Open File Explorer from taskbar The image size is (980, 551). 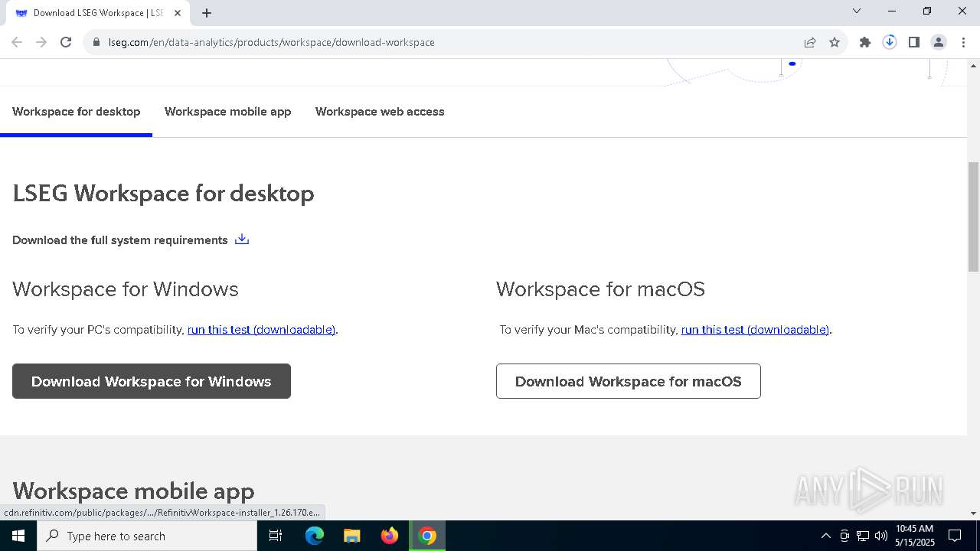tap(352, 536)
